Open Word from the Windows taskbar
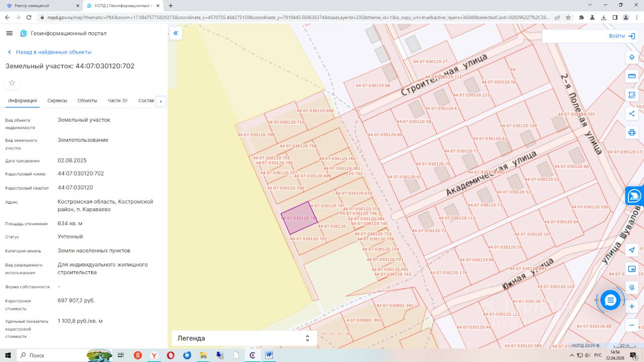This screenshot has width=644, height=362. point(269,355)
